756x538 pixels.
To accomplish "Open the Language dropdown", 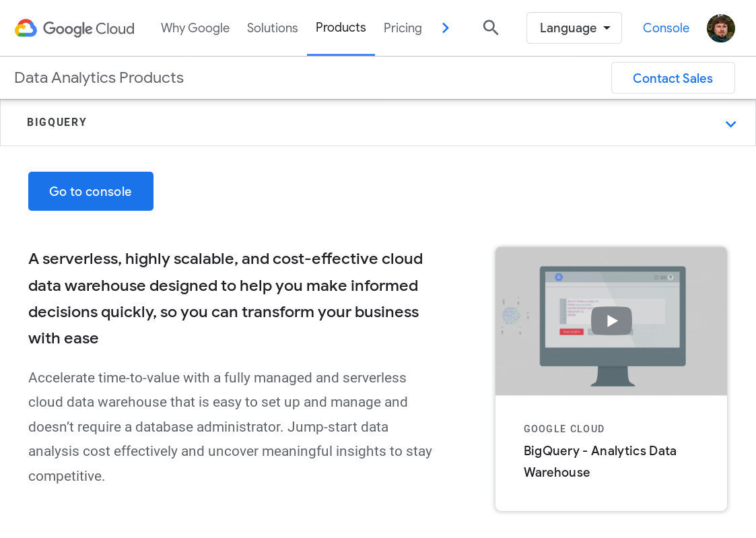I will (x=574, y=28).
